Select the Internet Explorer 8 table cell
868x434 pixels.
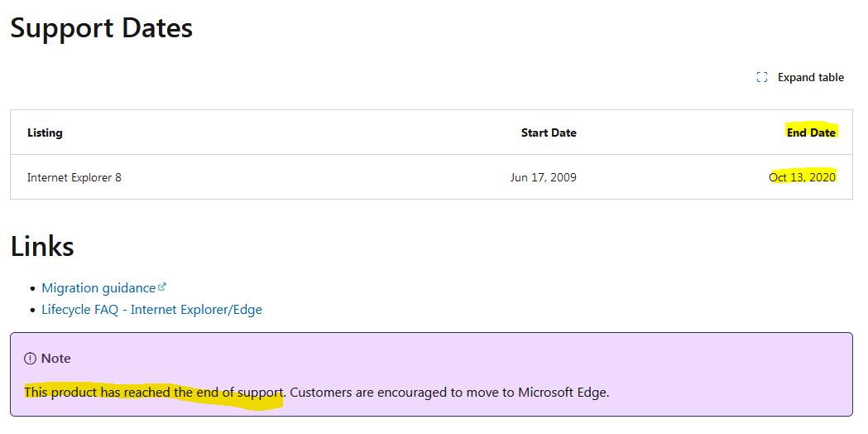click(x=74, y=177)
